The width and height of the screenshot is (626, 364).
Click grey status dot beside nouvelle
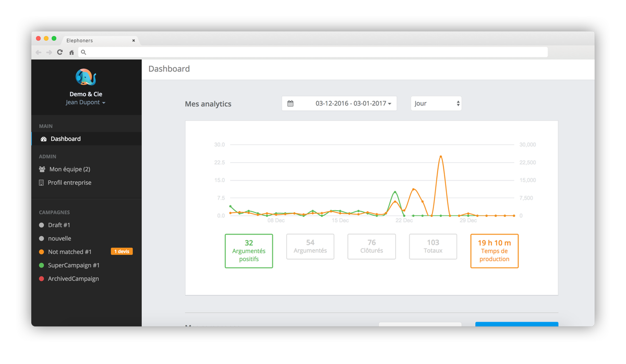(42, 238)
